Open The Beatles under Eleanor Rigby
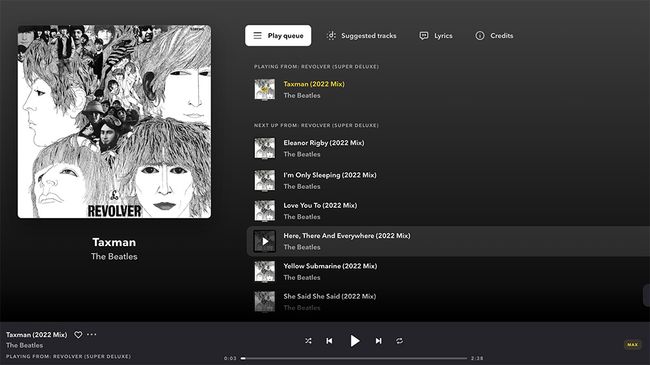This screenshot has height=365, width=650. 302,154
